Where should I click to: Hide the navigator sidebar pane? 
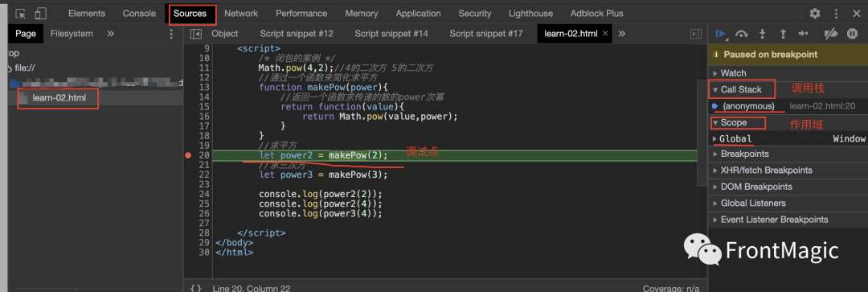point(195,34)
